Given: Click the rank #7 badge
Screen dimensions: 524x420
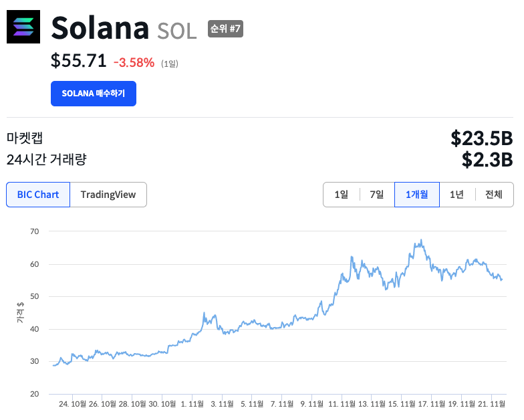Looking at the screenshot, I should [x=225, y=28].
